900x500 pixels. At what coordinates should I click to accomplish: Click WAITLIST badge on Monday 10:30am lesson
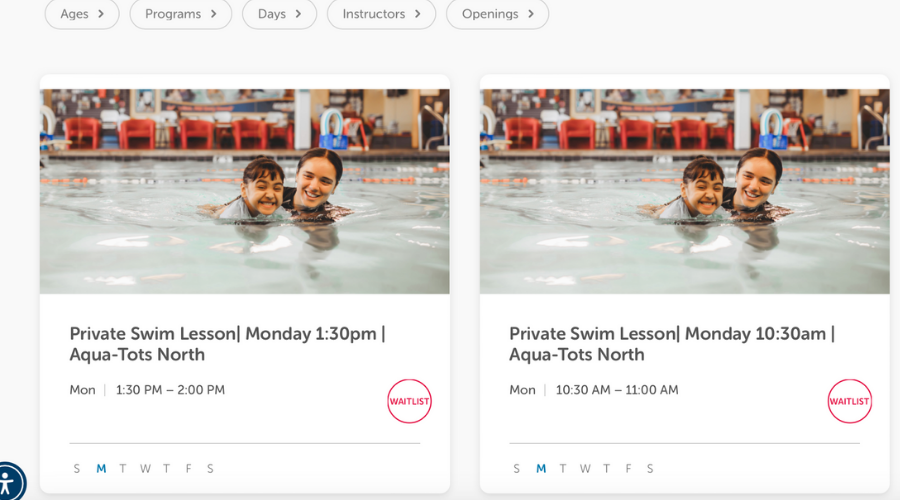[849, 401]
